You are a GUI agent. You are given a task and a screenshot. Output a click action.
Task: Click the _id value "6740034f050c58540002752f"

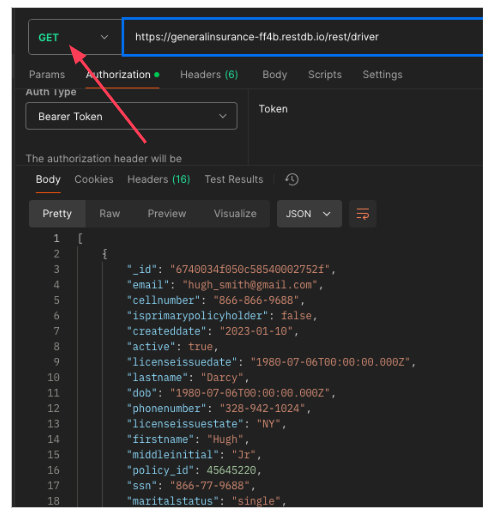pyautogui.click(x=250, y=269)
